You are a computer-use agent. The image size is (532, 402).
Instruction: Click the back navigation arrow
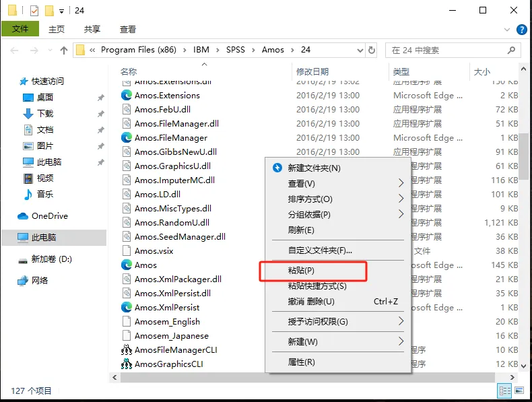point(14,51)
